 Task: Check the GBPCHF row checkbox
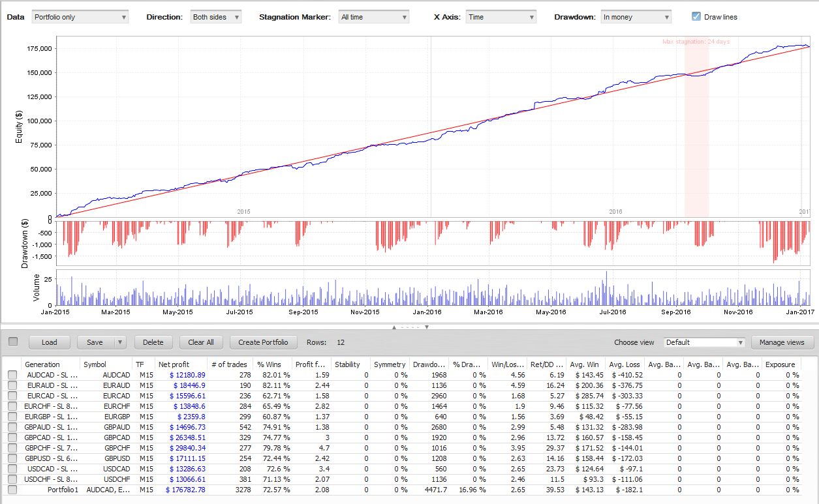click(x=12, y=448)
